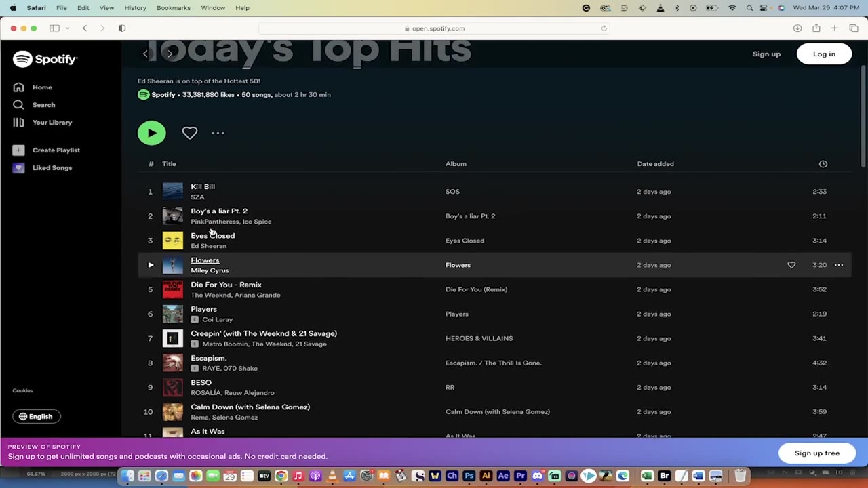Click the Spotify owner link under description

point(163,95)
